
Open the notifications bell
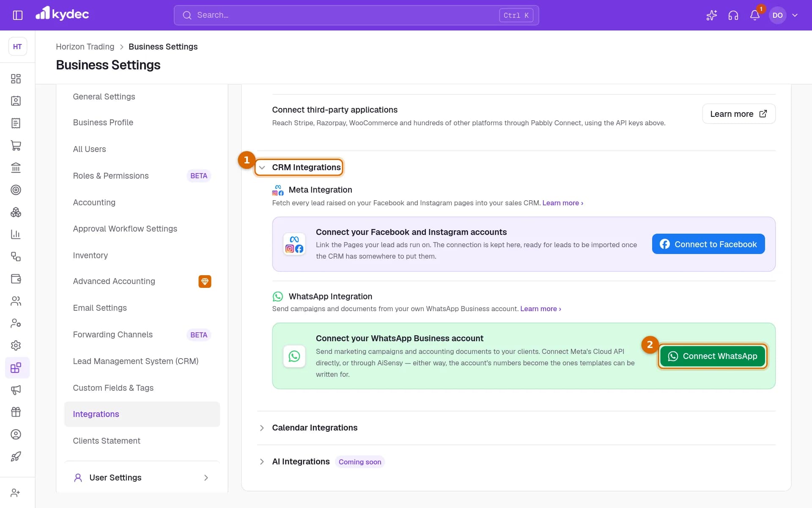coord(755,15)
